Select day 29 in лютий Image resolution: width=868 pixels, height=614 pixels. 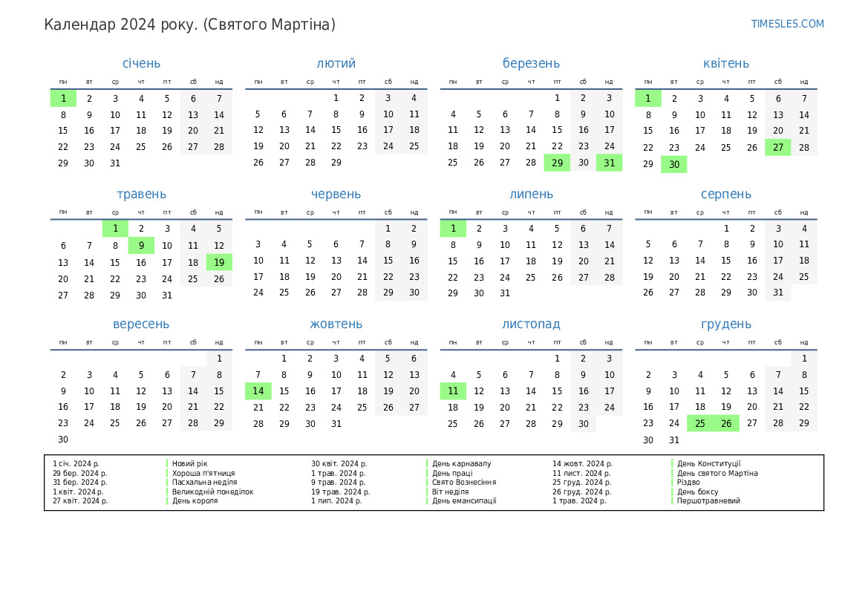[x=336, y=163]
